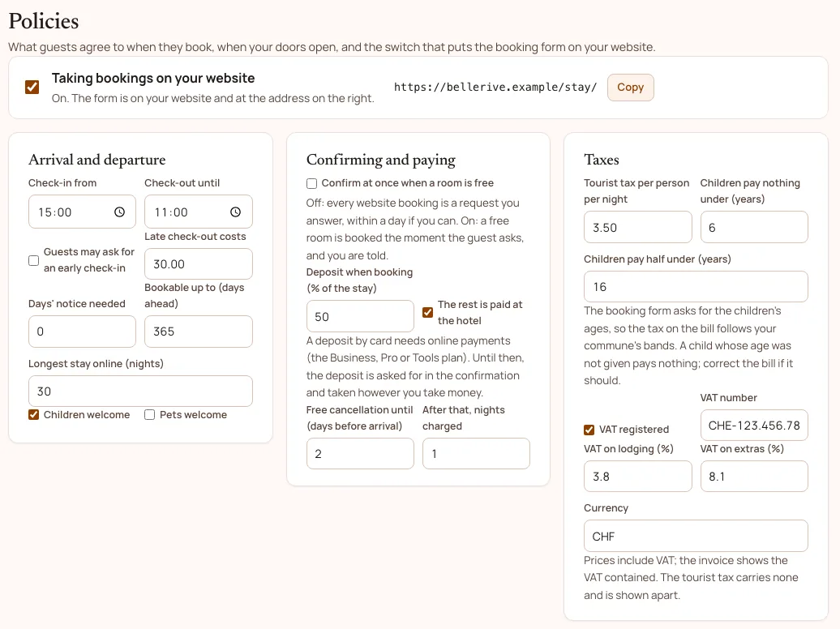Click the Check-in from time field

pyautogui.click(x=82, y=212)
